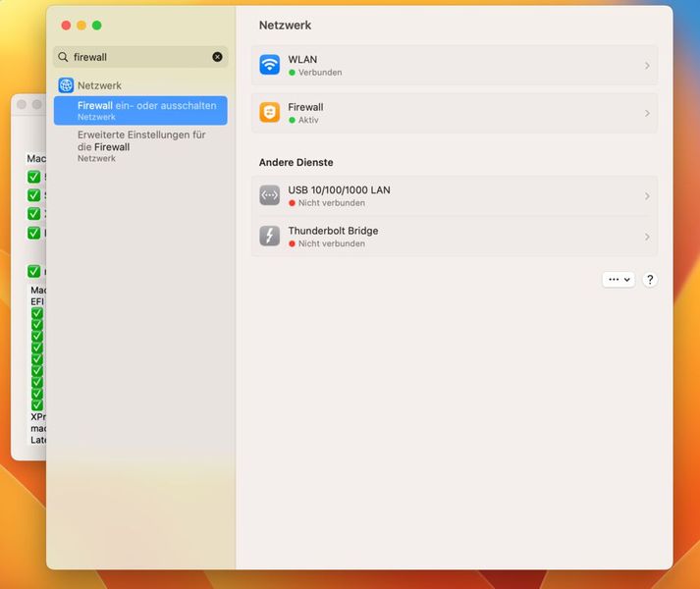
Task: Select the Netzwerk category in the sidebar
Action: (x=140, y=84)
